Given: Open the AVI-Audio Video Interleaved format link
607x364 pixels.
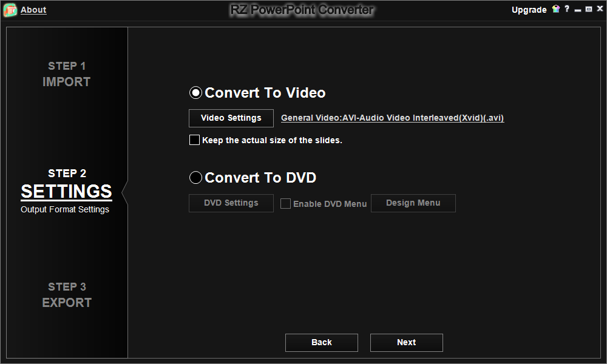Looking at the screenshot, I should pyautogui.click(x=392, y=118).
